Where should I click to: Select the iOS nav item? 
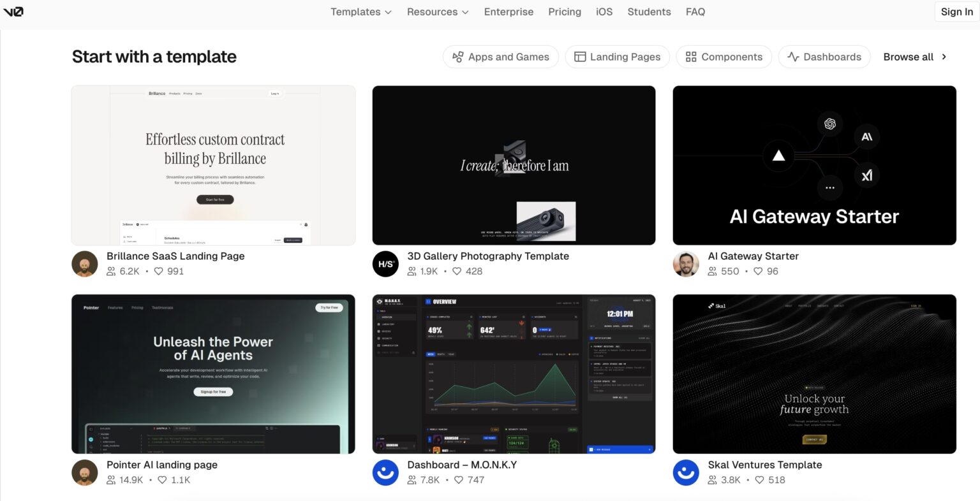604,11
